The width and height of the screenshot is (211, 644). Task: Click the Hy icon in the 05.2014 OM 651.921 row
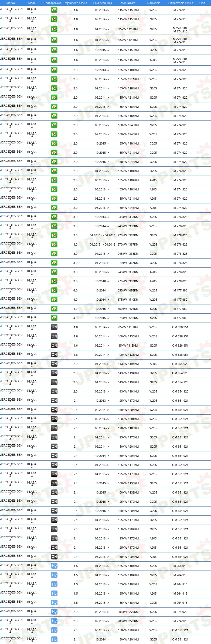pyautogui.click(x=54, y=630)
